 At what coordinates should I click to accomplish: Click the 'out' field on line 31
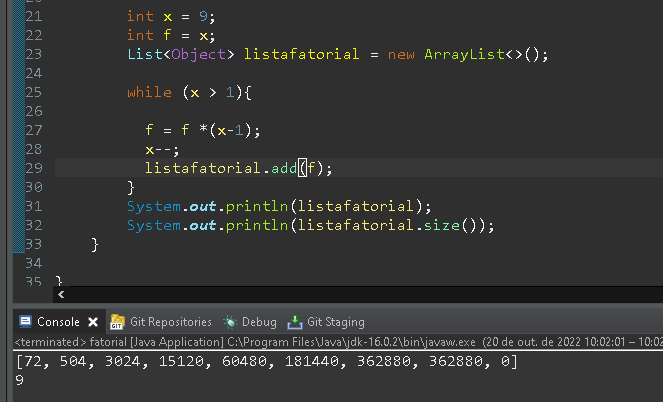point(203,206)
